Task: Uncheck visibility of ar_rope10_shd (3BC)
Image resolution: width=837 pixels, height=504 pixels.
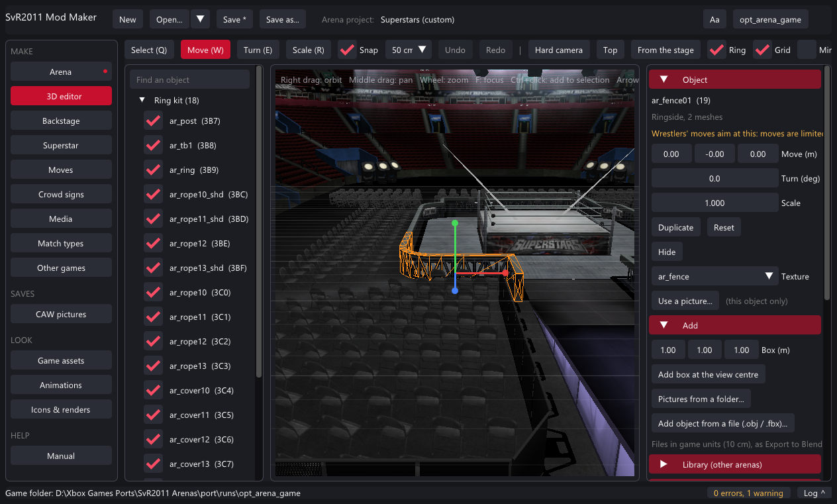Action: (x=153, y=195)
